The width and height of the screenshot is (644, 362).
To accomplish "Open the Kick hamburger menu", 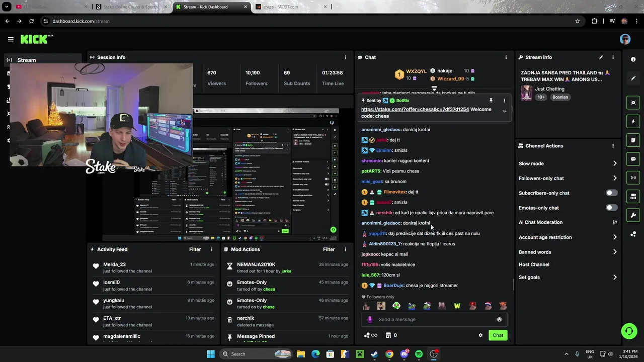I will (11, 39).
